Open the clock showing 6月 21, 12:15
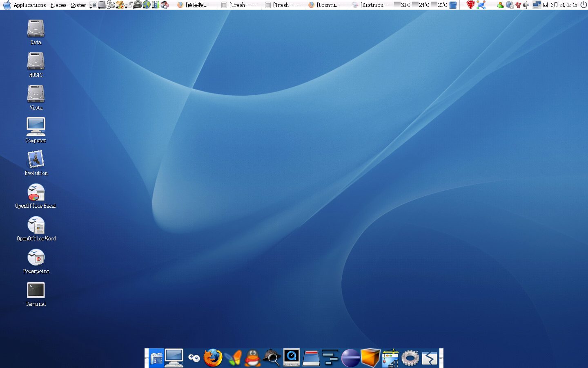Screen dimensions: 588x368 pos(560,5)
